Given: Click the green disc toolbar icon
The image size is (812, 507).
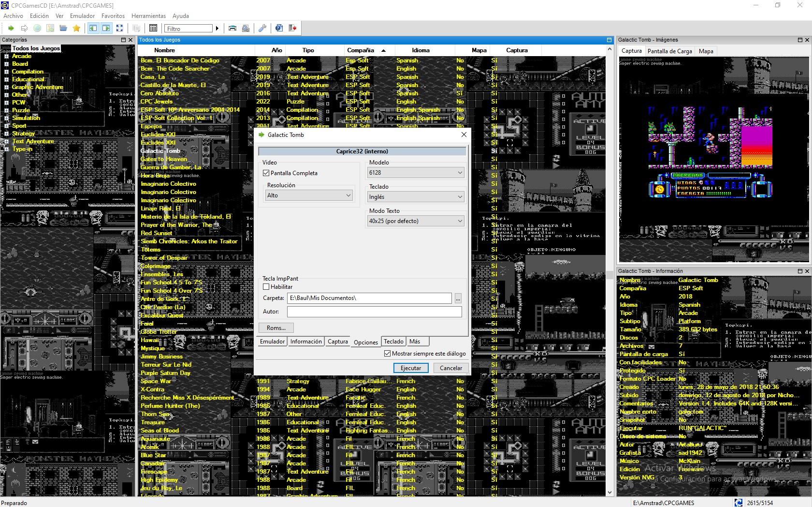Looking at the screenshot, I should 37,28.
